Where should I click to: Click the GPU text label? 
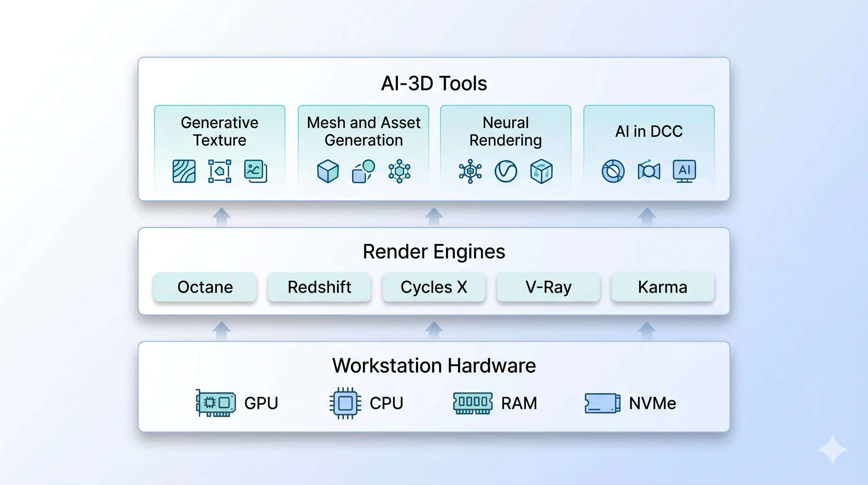point(261,403)
